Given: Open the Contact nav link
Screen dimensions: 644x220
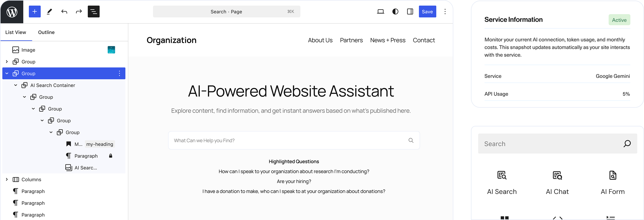Looking at the screenshot, I should [x=424, y=40].
